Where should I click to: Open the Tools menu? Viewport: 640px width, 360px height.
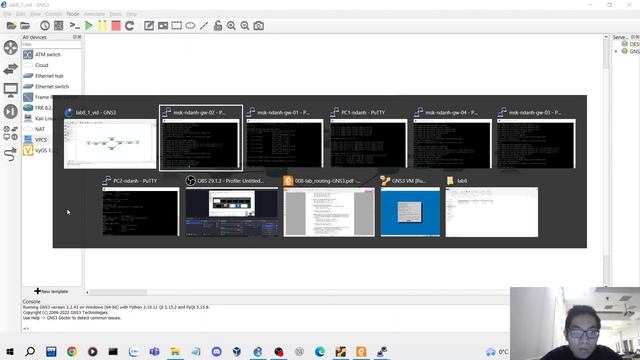pos(116,14)
